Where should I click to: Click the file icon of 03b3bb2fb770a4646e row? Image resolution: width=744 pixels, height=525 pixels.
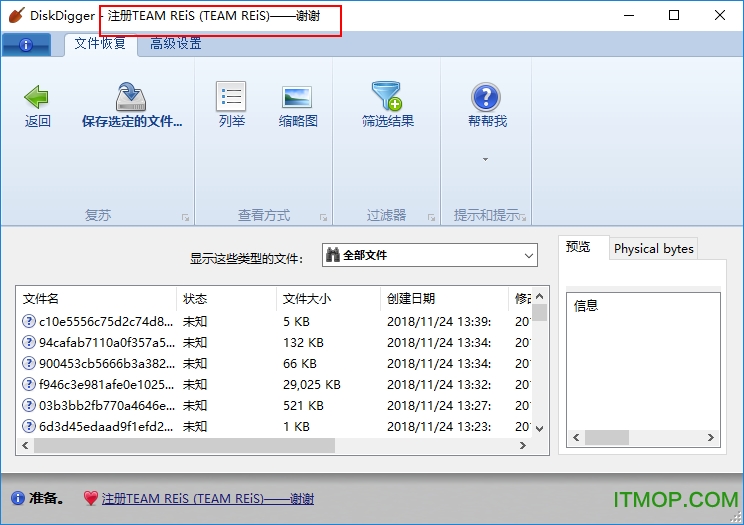(29, 405)
